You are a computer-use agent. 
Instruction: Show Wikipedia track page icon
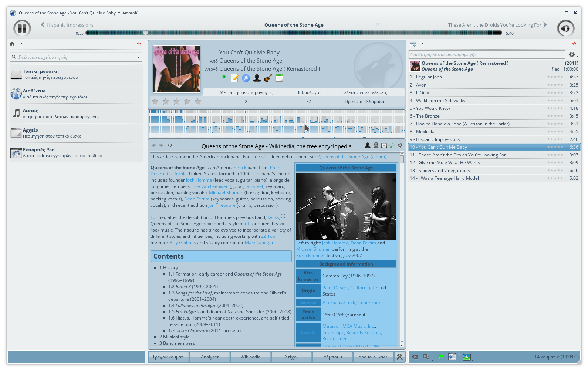pyautogui.click(x=392, y=146)
